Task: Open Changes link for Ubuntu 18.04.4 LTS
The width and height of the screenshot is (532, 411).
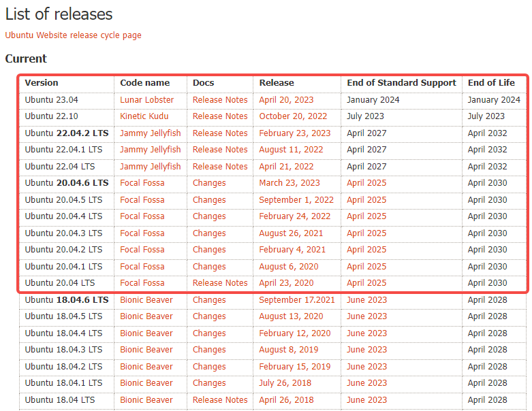Action: [x=209, y=333]
